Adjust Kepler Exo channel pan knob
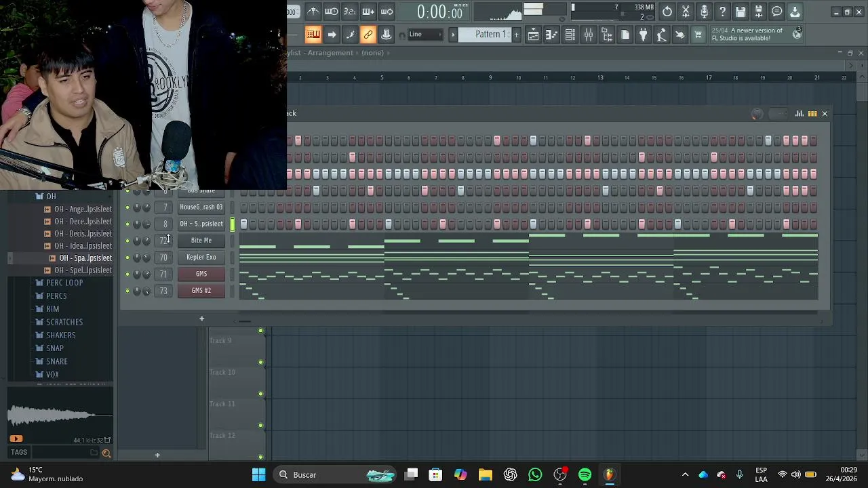 point(136,258)
